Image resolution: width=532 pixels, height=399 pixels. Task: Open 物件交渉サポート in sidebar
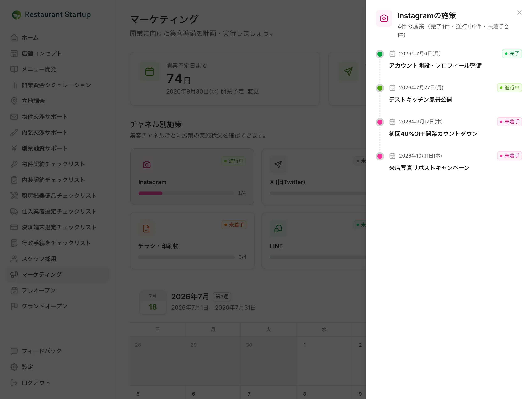coord(58,117)
